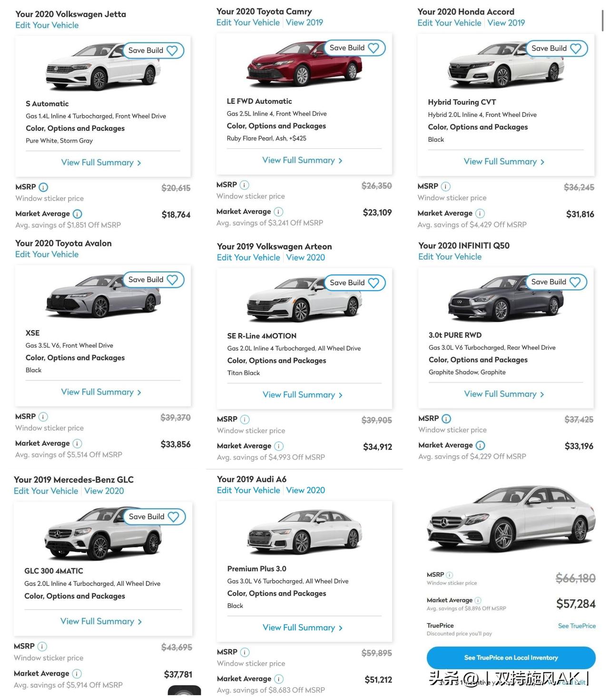This screenshot has width=609, height=700.
Task: Click Market Average info icon for INFINITI Q50
Action: pos(481,446)
